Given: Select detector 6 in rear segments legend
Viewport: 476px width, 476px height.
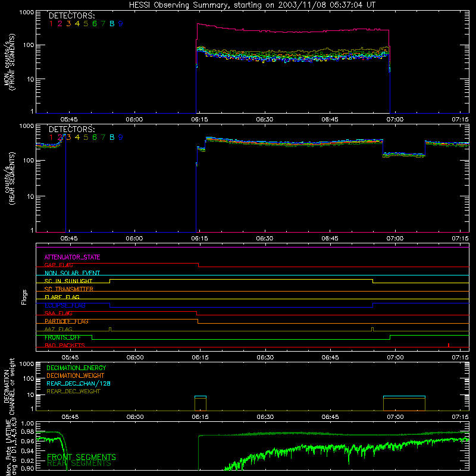Looking at the screenshot, I should pyautogui.click(x=95, y=137).
